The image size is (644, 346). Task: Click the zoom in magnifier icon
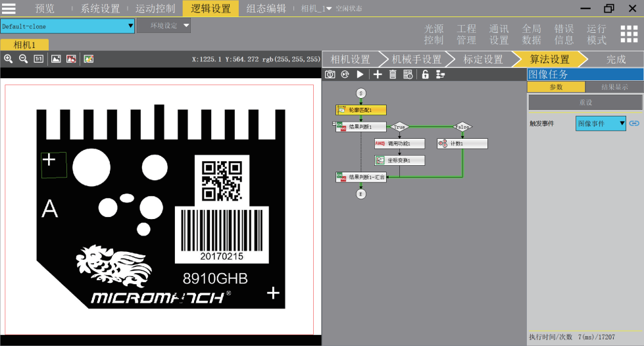9,59
